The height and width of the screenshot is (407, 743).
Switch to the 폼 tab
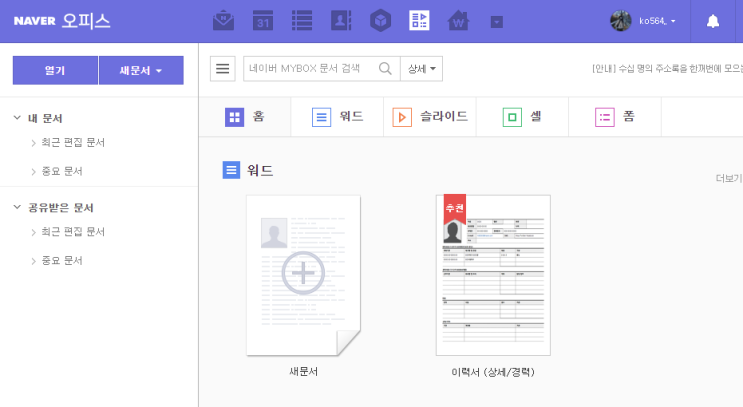tap(615, 117)
